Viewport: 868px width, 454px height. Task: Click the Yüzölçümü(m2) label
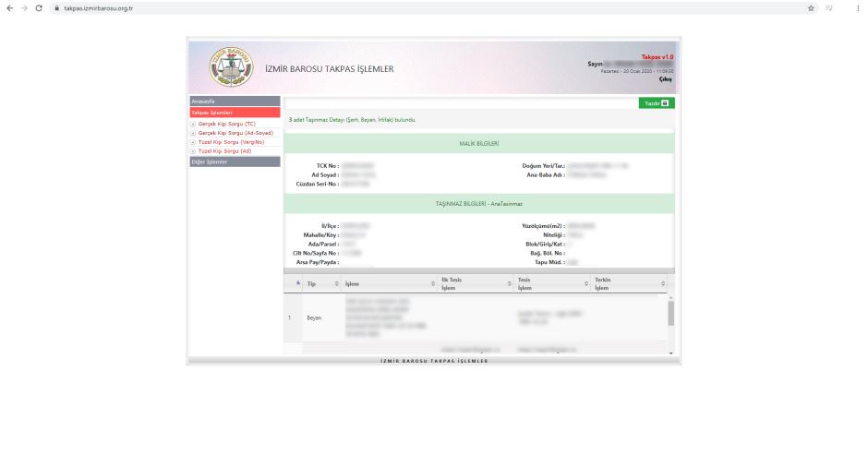tap(543, 226)
